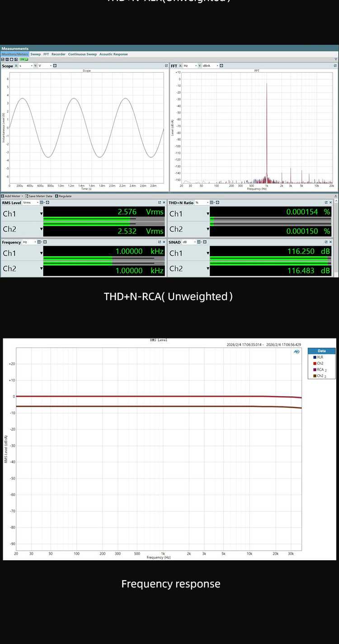Pop out the Scope panel
This screenshot has height=644, width=339.
[x=166, y=66]
